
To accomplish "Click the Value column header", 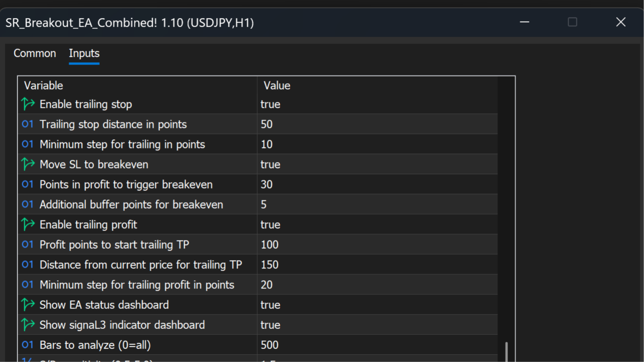I will click(x=277, y=85).
